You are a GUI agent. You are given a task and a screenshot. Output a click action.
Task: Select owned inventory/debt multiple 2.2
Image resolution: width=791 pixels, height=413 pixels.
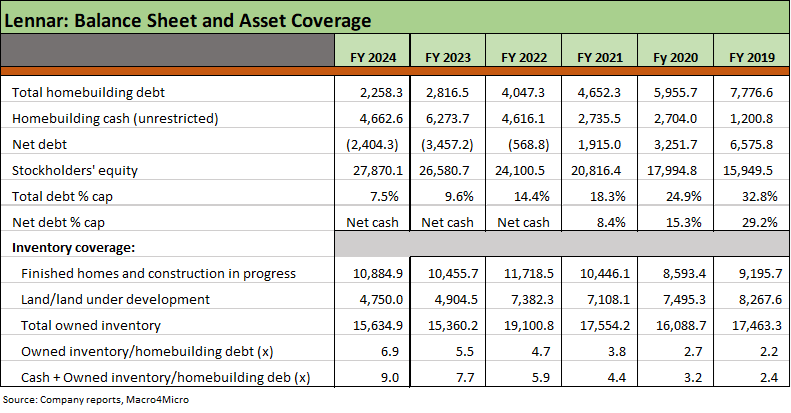pyautogui.click(x=769, y=352)
